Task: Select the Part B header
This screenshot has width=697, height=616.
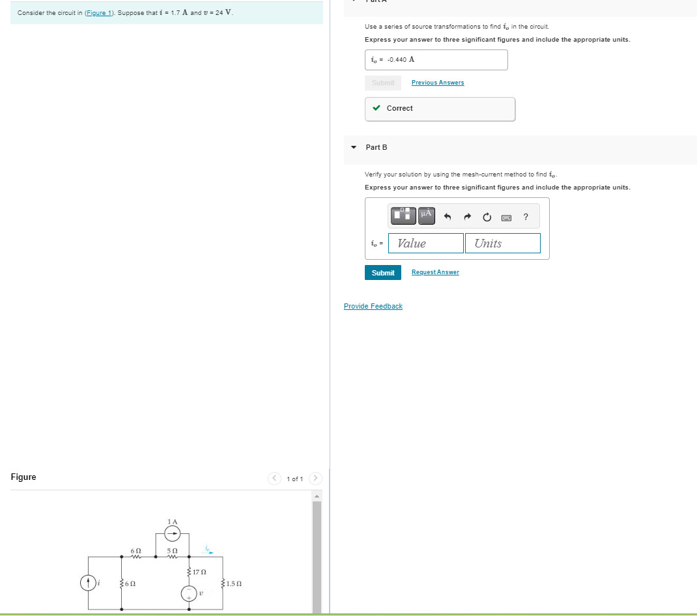Action: pyautogui.click(x=377, y=147)
